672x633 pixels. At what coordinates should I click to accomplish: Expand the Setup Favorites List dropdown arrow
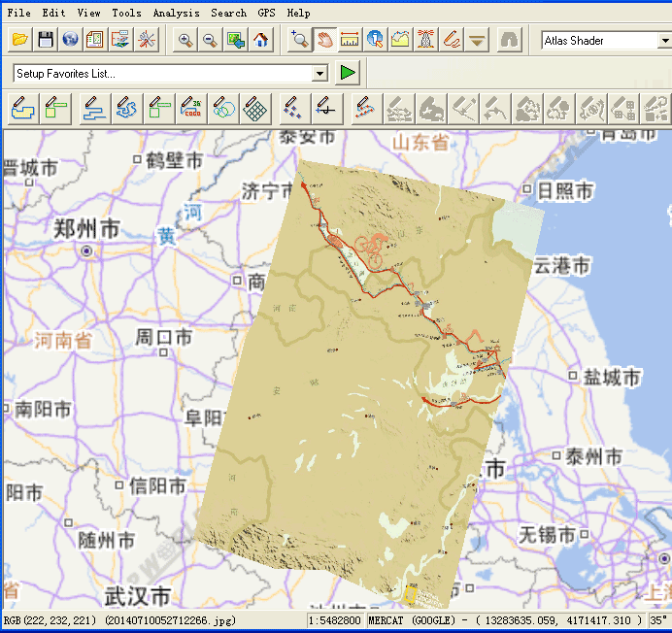(x=319, y=73)
